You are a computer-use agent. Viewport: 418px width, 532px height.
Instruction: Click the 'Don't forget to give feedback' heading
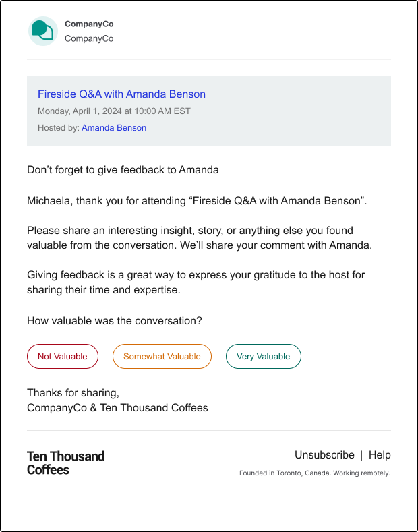(x=123, y=170)
